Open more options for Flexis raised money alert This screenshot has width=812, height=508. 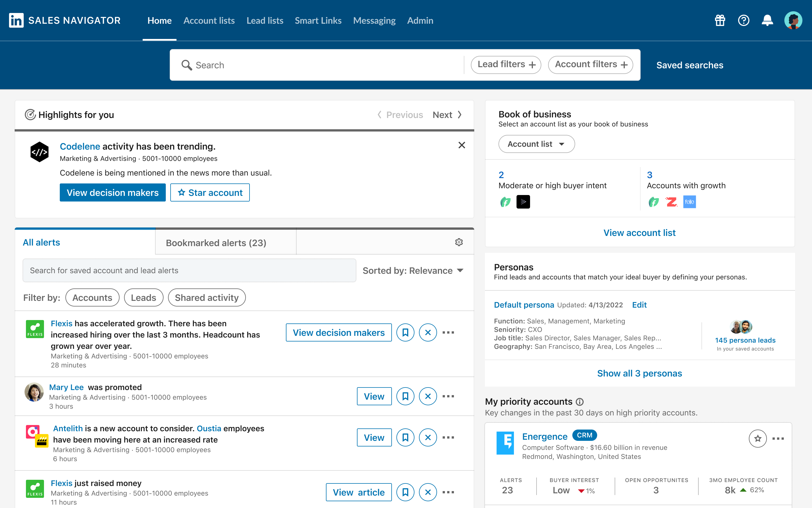pyautogui.click(x=448, y=492)
